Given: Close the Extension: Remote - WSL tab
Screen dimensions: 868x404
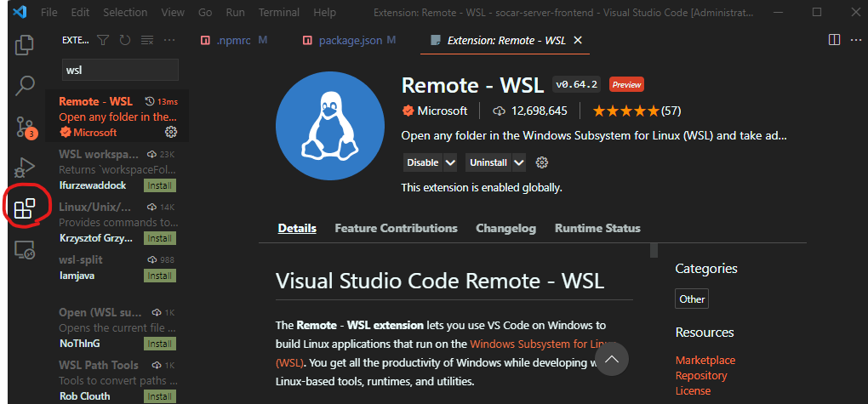Looking at the screenshot, I should [x=577, y=40].
